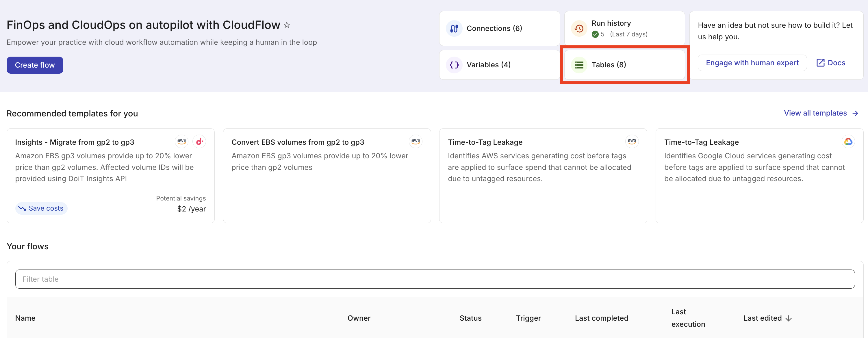Open the Connections panel icon

[454, 28]
